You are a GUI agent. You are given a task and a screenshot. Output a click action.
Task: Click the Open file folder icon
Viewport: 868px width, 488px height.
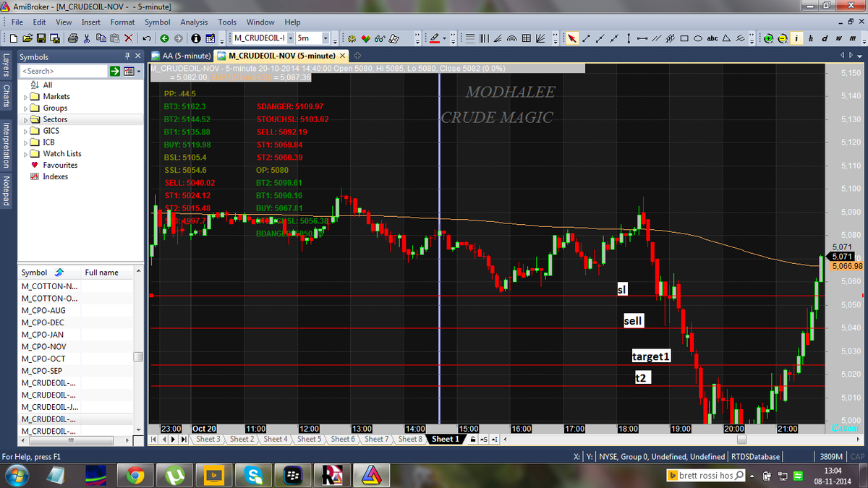(x=27, y=38)
